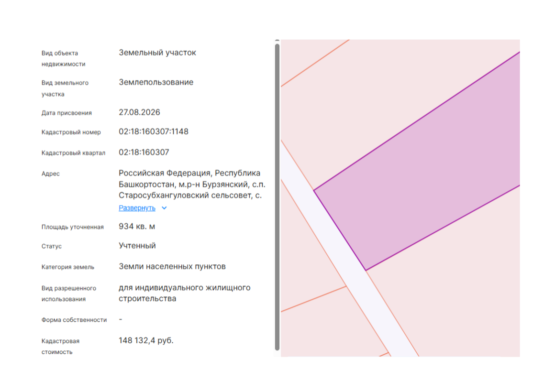555x392 pixels.
Task: Click the info panel vertical scrollbar
Action: (x=277, y=196)
